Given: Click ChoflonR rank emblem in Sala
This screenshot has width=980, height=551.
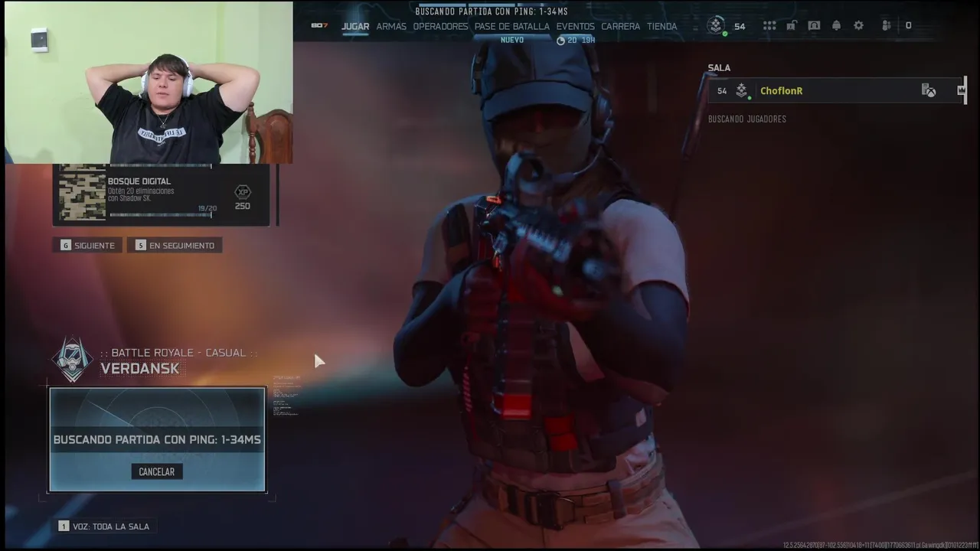Looking at the screenshot, I should click(741, 91).
